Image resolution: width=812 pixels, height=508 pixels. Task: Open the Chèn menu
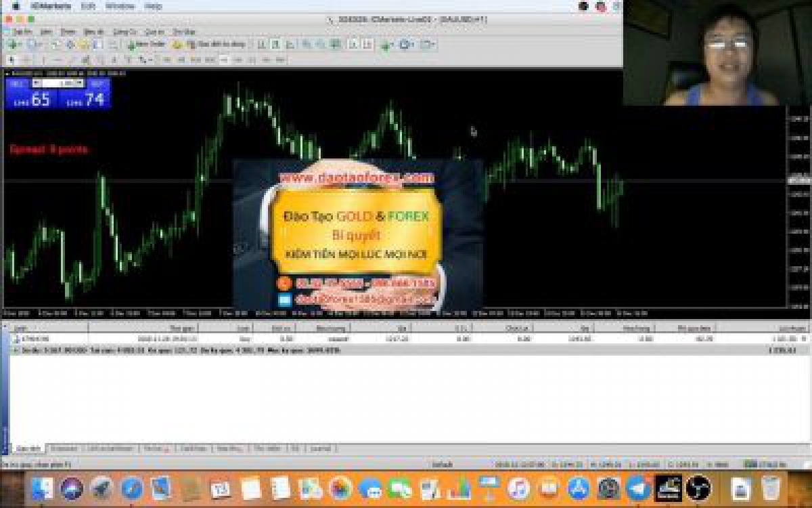(68, 31)
